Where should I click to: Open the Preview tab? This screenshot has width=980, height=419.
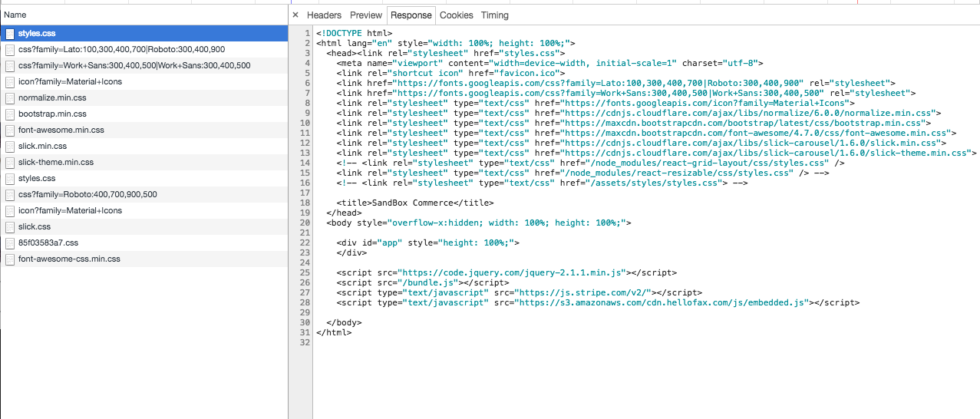[366, 15]
